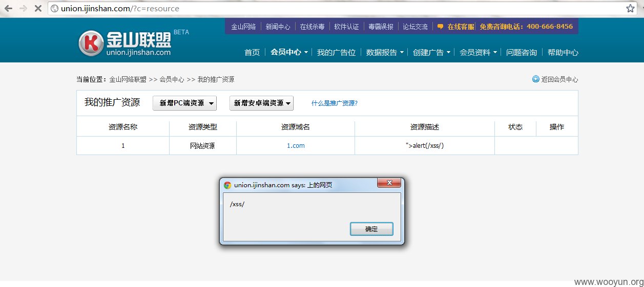Expand the 会员中心 navigation dropdown

pos(289,52)
